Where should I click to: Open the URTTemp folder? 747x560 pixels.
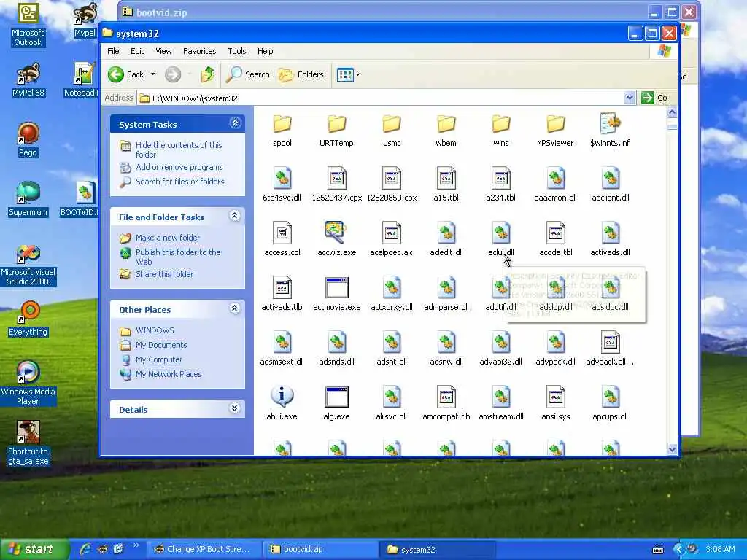point(336,131)
